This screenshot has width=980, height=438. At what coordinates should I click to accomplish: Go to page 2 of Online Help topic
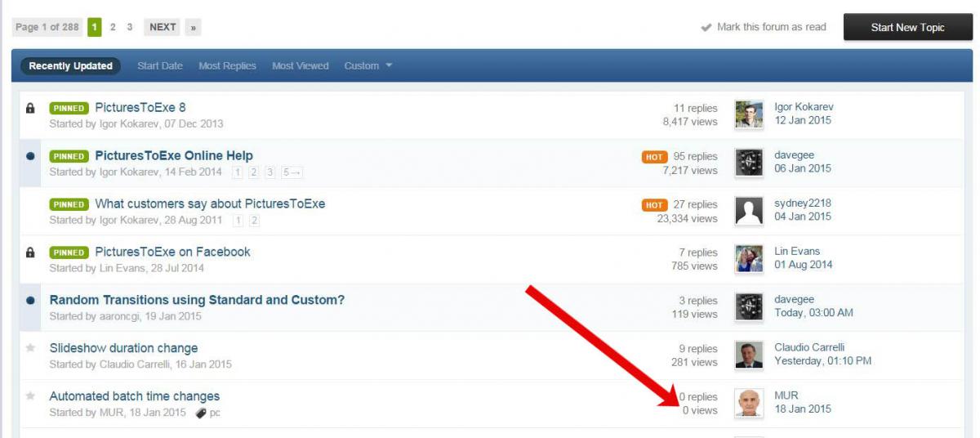pos(253,172)
